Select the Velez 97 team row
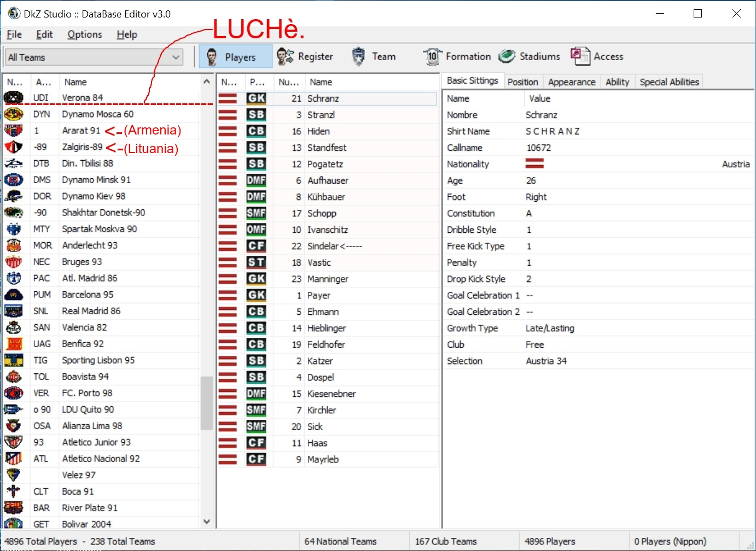Viewport: 756px width, 551px height. (101, 475)
